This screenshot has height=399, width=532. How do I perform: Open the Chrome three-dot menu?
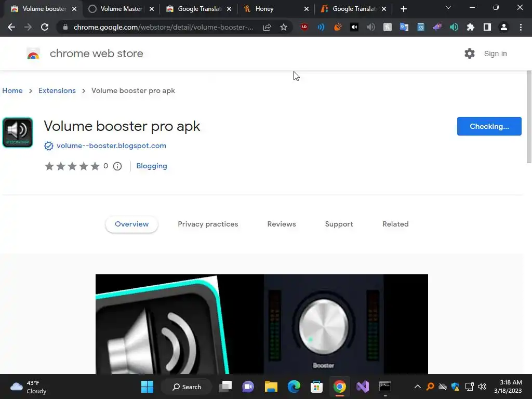click(x=521, y=27)
